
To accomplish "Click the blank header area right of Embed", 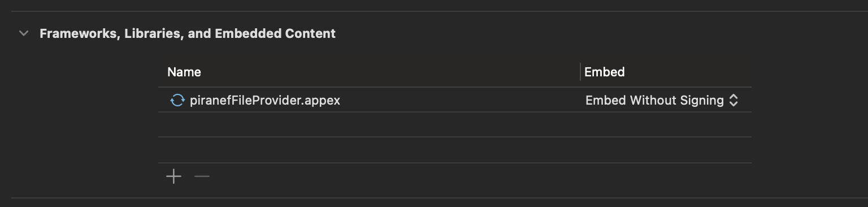I will 688,72.
